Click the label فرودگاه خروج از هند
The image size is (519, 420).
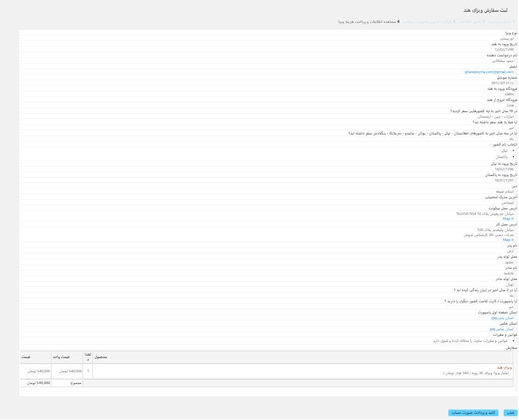tap(502, 100)
